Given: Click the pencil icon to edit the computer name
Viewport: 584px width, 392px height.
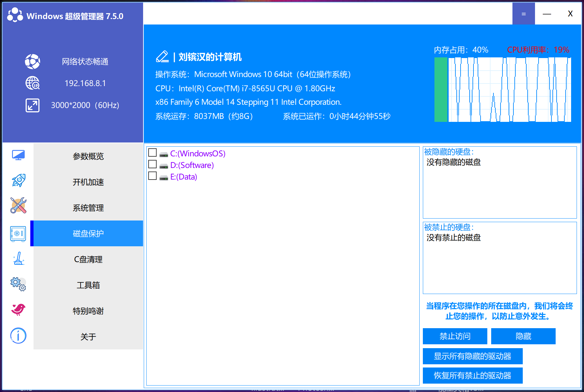Looking at the screenshot, I should coord(162,57).
